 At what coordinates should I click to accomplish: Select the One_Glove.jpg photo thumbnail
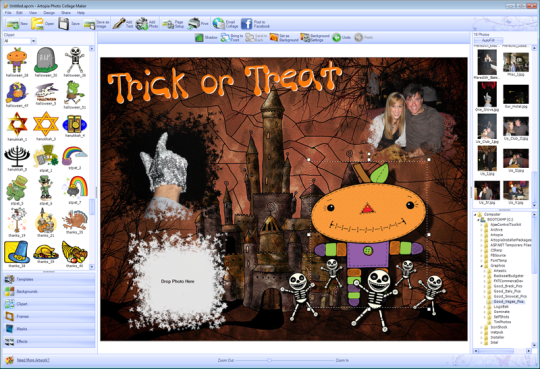point(487,96)
